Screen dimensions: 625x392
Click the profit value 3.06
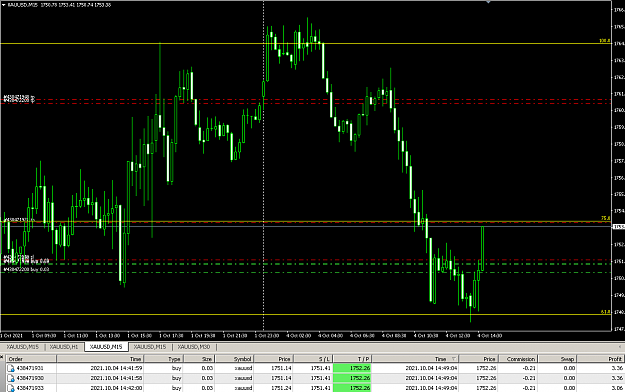[616, 388]
